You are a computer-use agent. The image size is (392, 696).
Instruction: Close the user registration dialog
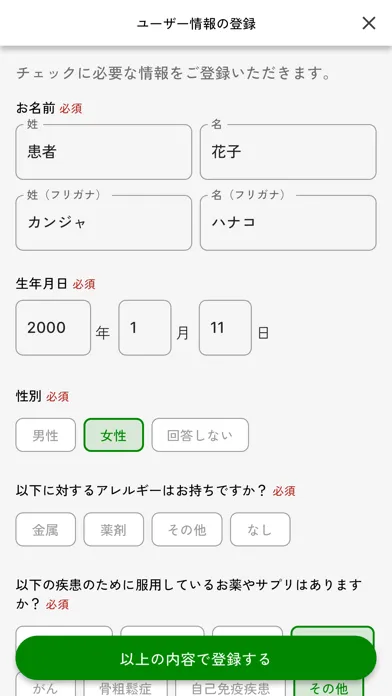[368, 23]
